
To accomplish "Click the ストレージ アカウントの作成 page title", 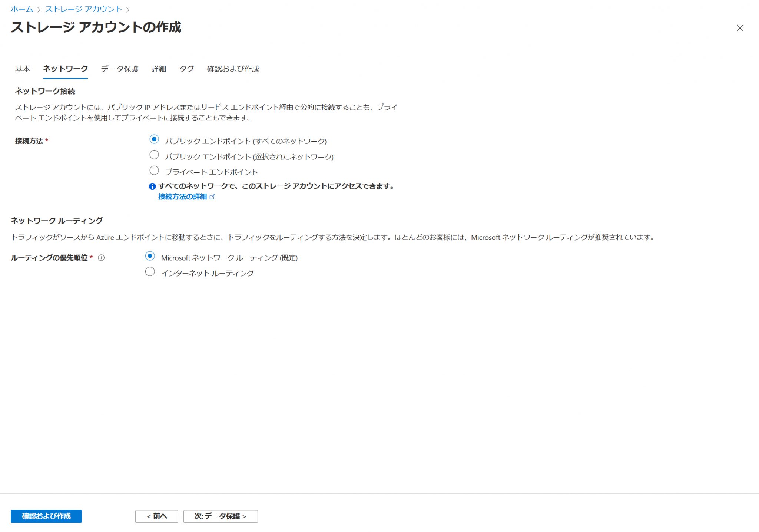I will point(96,27).
